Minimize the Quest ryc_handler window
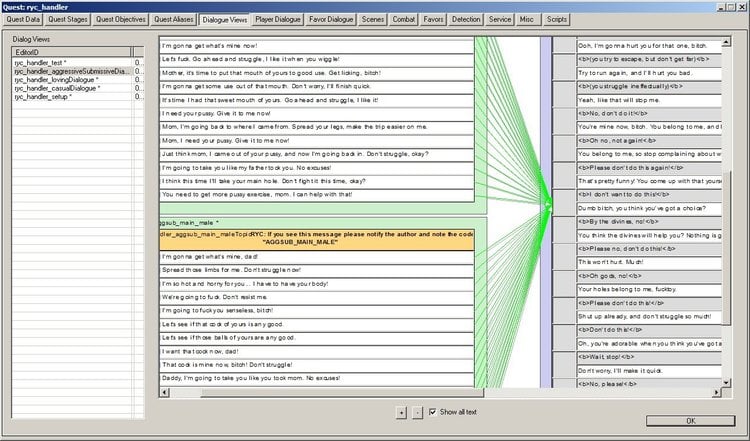750x441 pixels. tap(721, 7)
